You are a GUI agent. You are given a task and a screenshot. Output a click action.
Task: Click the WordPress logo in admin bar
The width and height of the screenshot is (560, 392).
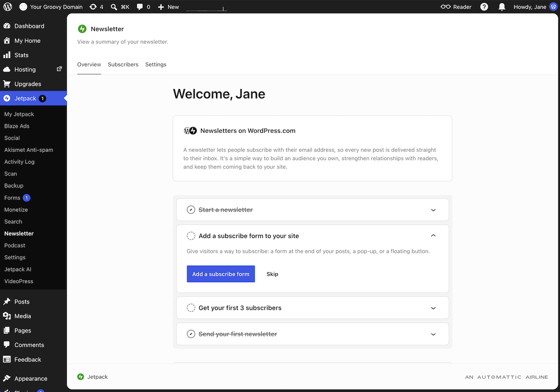point(8,7)
